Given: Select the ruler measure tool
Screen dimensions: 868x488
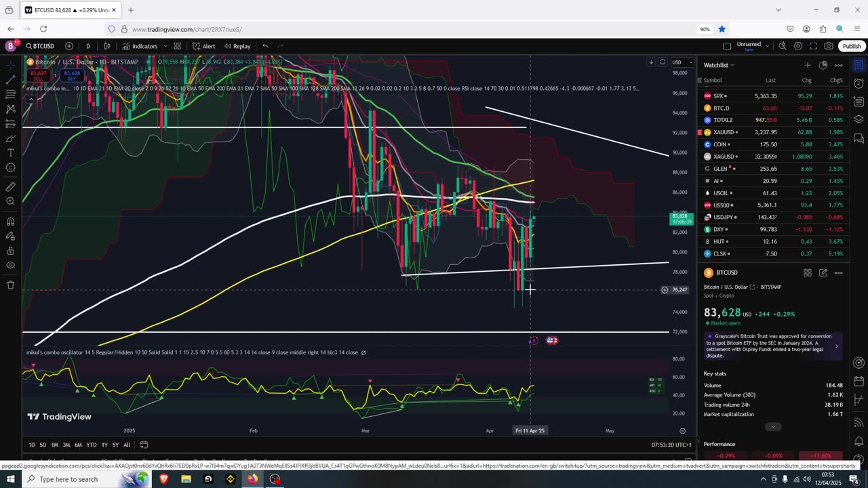Looking at the screenshot, I should tap(11, 186).
